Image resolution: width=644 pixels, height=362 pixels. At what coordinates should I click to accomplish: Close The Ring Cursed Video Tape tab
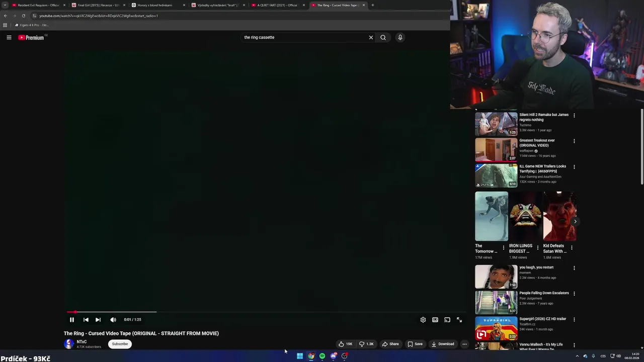point(363,5)
